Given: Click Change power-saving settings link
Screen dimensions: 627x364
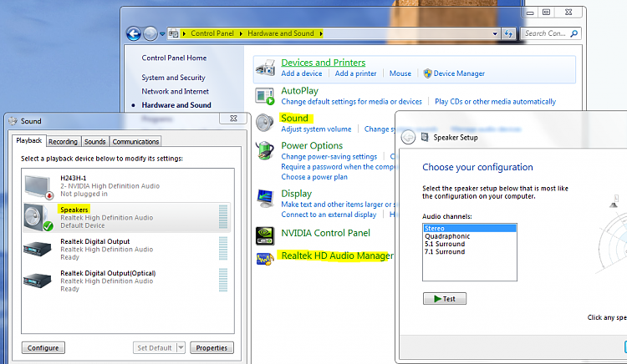Looking at the screenshot, I should pyautogui.click(x=329, y=156).
